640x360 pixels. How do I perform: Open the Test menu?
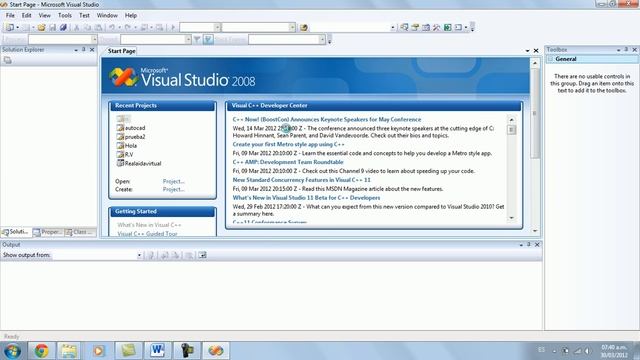[84, 15]
